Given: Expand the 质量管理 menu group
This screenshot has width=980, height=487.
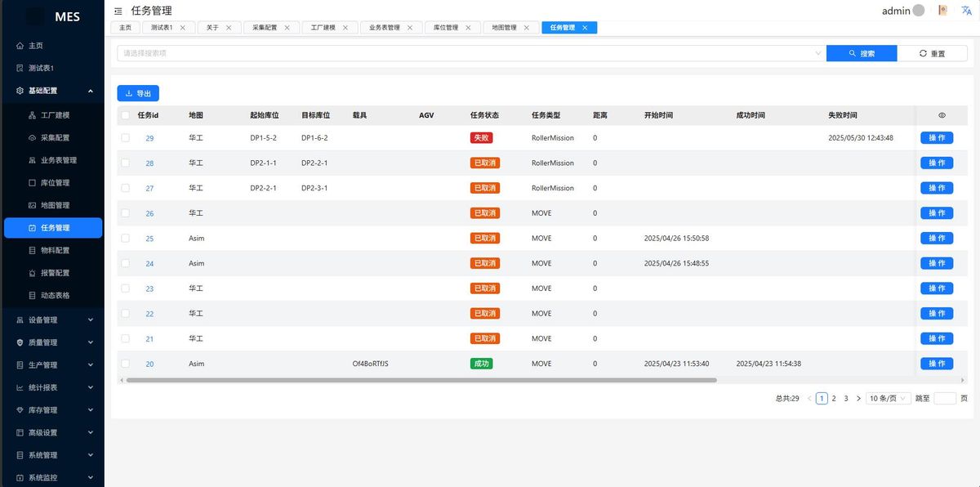Looking at the screenshot, I should 52,342.
